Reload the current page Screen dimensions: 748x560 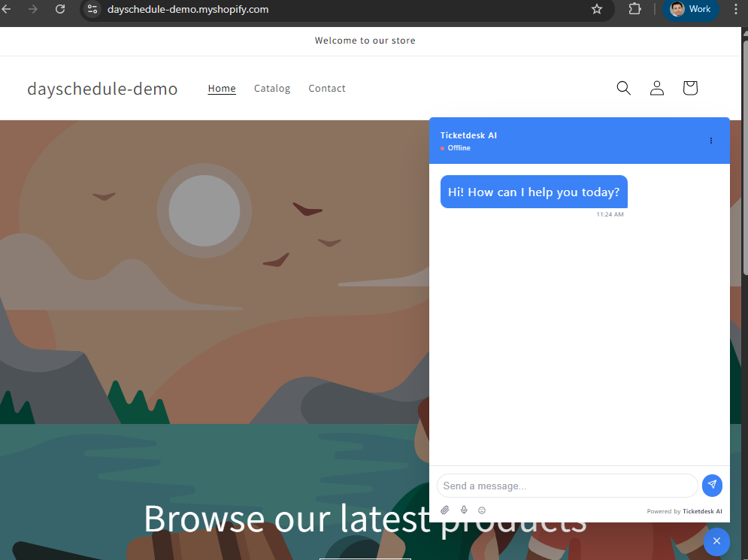(60, 9)
